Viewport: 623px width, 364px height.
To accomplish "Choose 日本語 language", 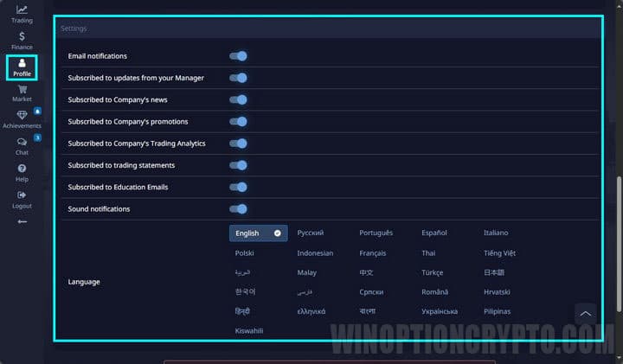I will click(493, 272).
